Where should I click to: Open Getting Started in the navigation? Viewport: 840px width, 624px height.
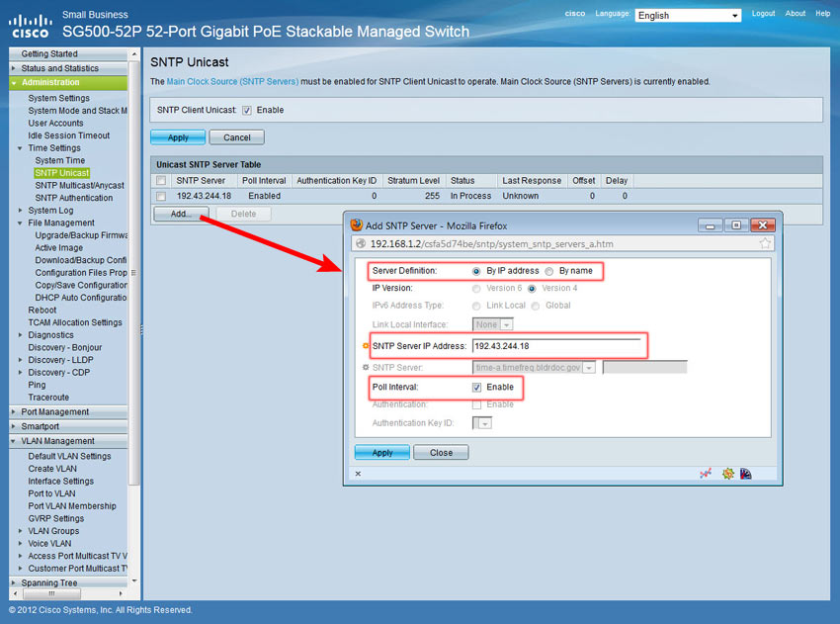click(49, 53)
